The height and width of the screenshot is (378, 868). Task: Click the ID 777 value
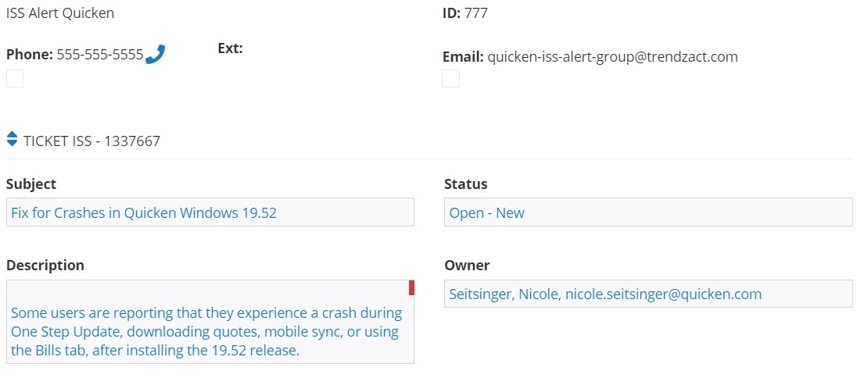point(476,12)
